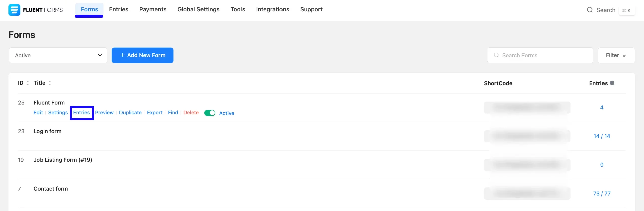Click Find link for Fluent Form
This screenshot has height=211, width=644.
coord(173,113)
